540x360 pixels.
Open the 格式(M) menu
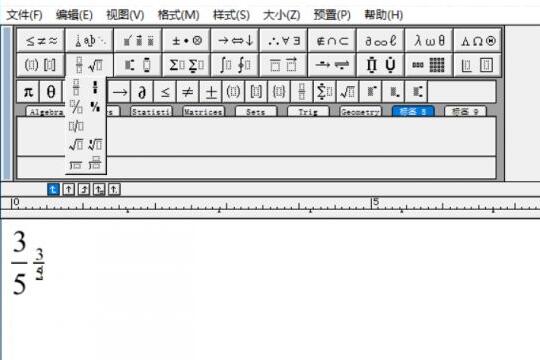coord(178,15)
